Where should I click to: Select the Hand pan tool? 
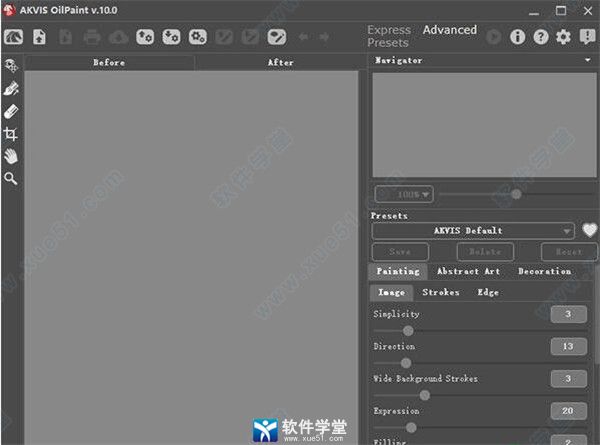11,156
